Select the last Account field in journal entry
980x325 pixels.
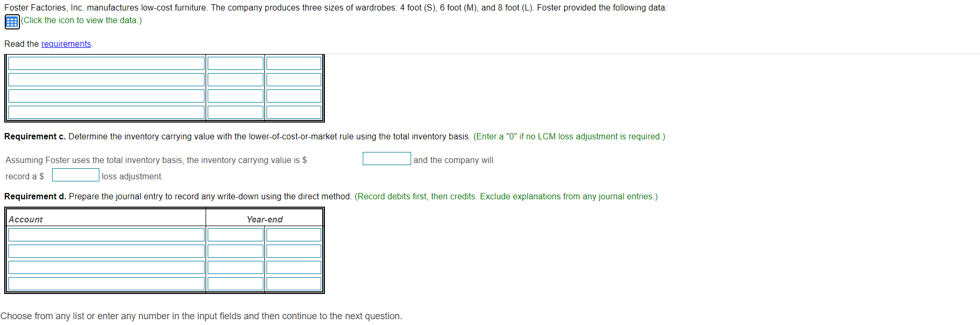[106, 283]
